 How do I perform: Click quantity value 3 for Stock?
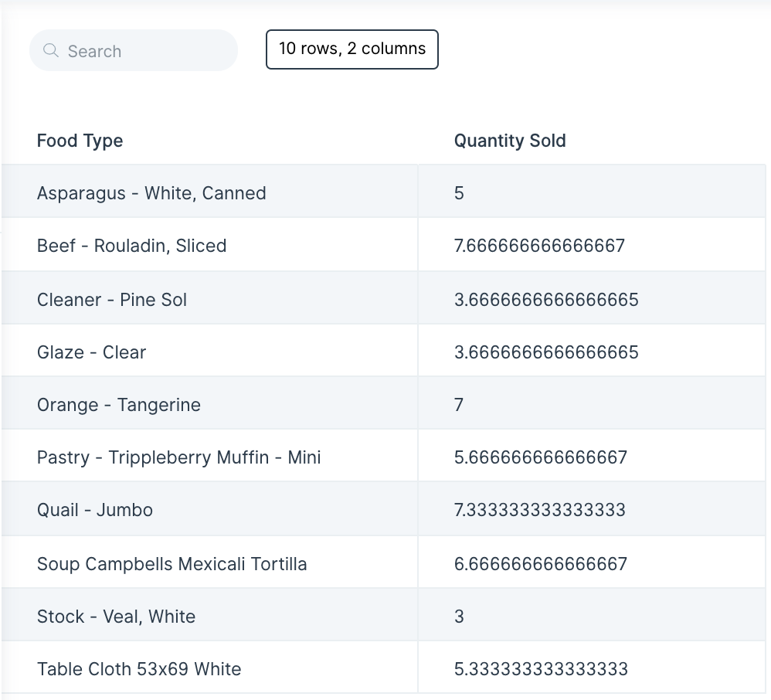[x=459, y=617]
